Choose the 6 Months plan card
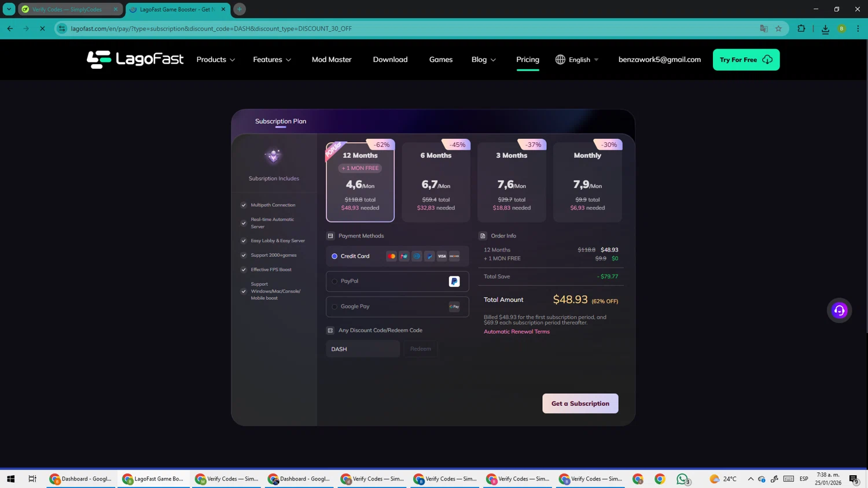Image resolution: width=868 pixels, height=488 pixels. click(436, 182)
